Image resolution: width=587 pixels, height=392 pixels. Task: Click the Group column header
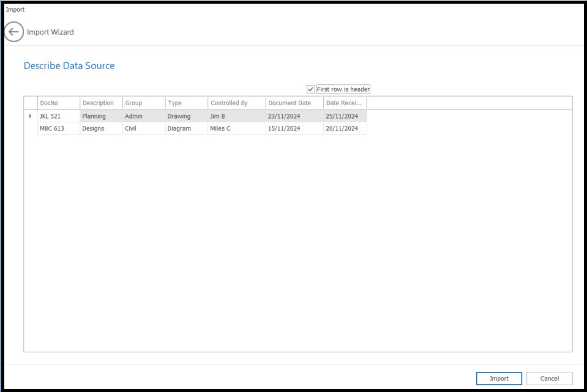[143, 103]
